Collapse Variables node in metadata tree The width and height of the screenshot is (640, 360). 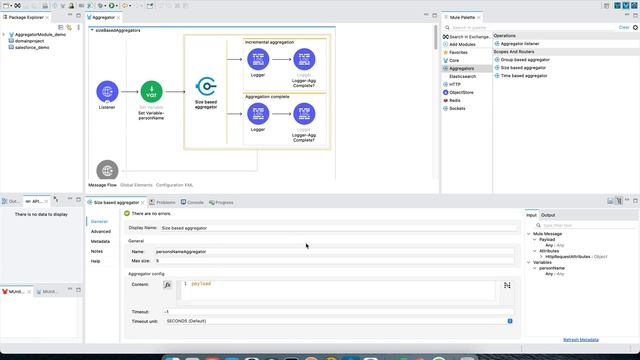[529, 262]
